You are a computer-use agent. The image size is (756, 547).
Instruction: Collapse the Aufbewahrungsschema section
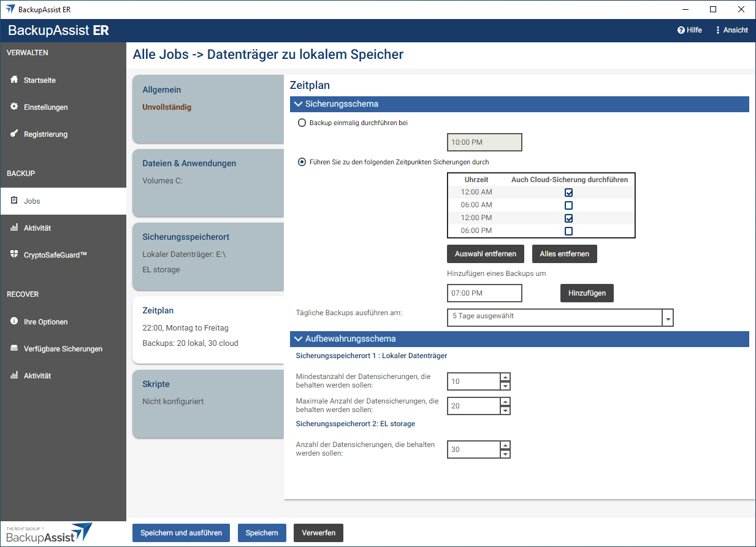pyautogui.click(x=299, y=339)
